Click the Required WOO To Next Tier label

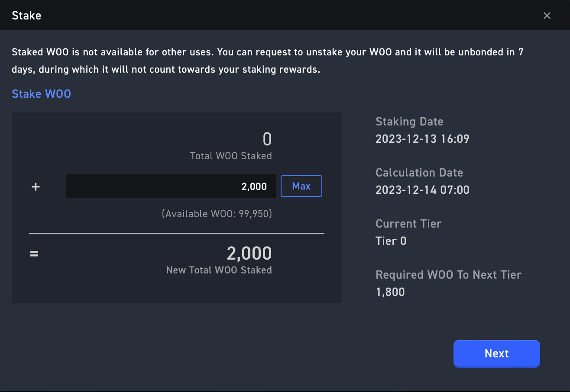coord(449,275)
